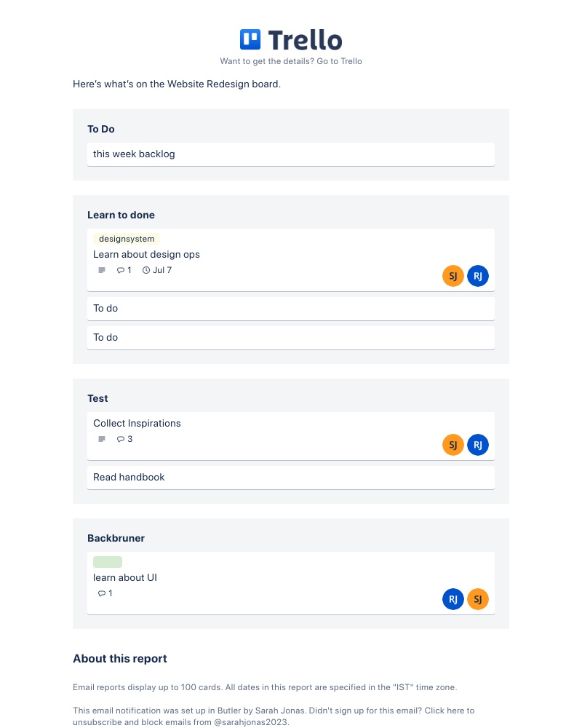Image resolution: width=582 pixels, height=728 pixels.
Task: Select the SJ avatar on the design ops card
Action: click(453, 276)
